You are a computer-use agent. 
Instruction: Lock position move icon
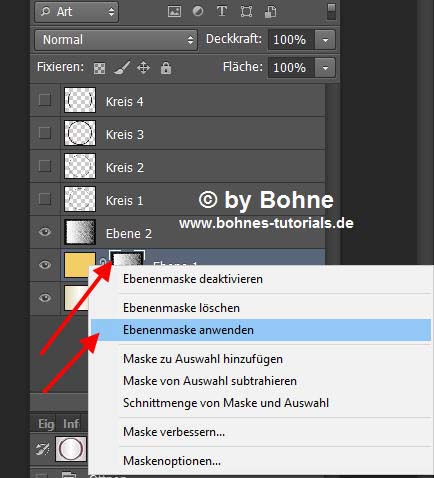[x=143, y=68]
